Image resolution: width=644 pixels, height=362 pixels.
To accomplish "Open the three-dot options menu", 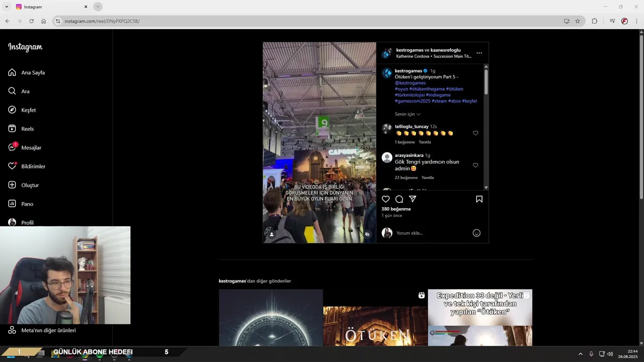I will (479, 53).
